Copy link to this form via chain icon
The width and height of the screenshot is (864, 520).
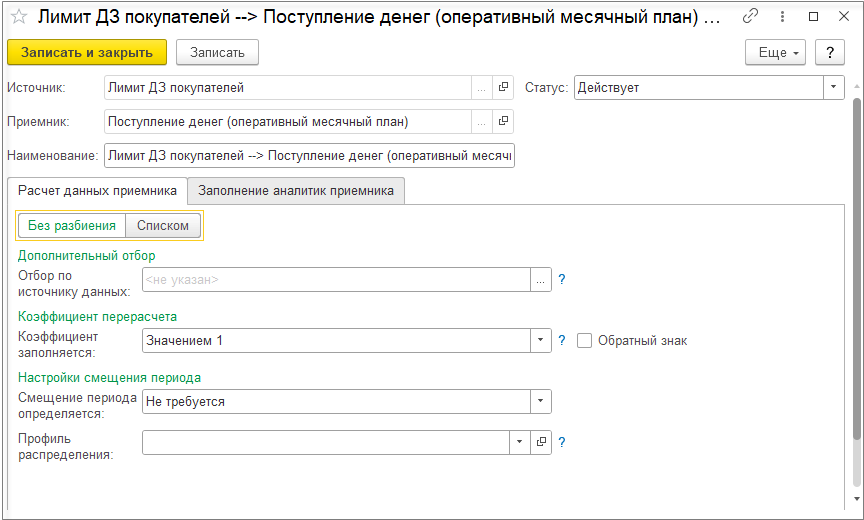751,18
